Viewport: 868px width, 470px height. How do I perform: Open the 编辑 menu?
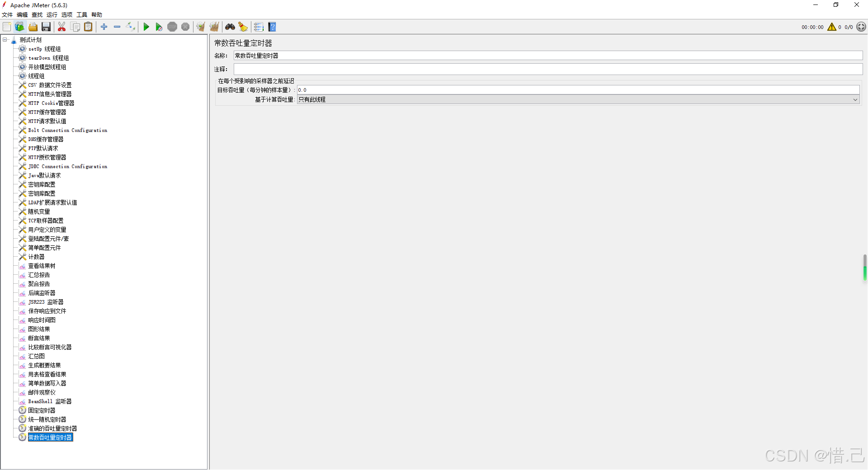(x=22, y=15)
